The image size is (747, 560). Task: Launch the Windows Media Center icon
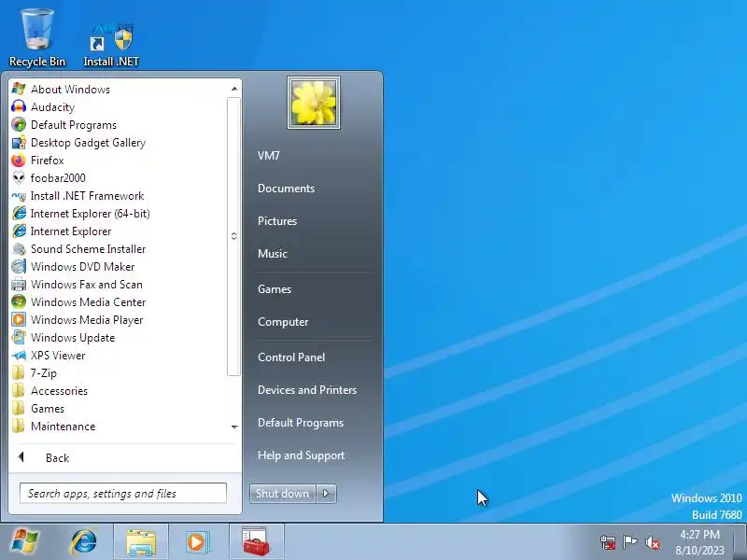point(19,301)
